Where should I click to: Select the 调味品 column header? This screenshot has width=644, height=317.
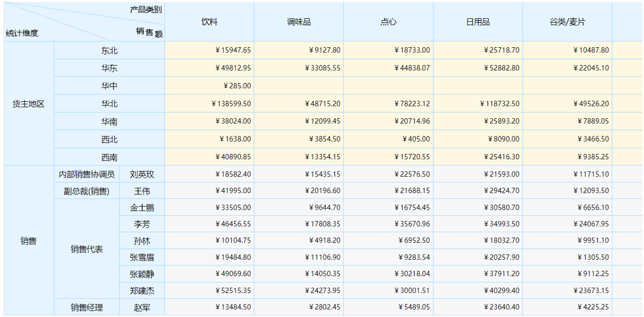point(299,22)
